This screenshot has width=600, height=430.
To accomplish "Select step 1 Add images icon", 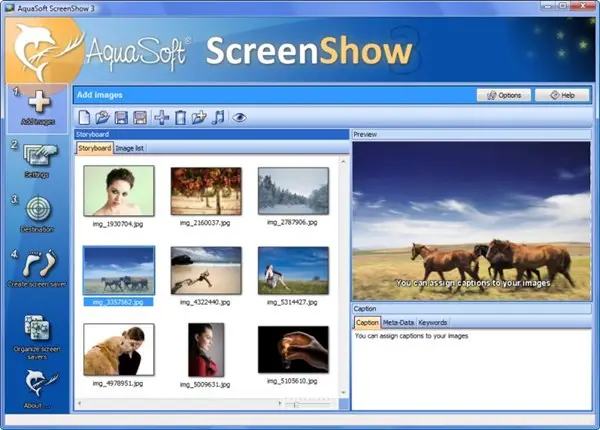I will 38,103.
